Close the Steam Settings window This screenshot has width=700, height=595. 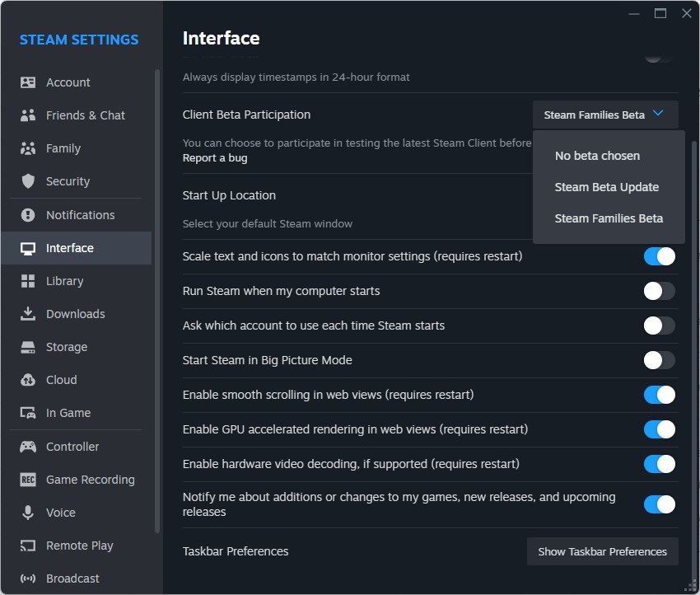coord(687,13)
